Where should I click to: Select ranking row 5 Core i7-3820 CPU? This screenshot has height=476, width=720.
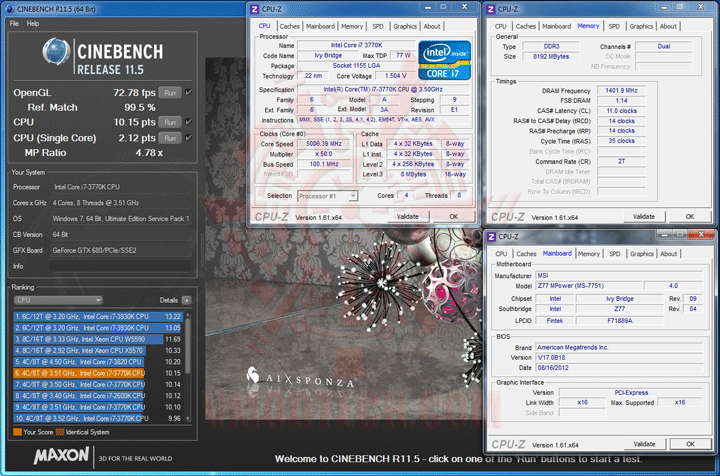(x=98, y=362)
